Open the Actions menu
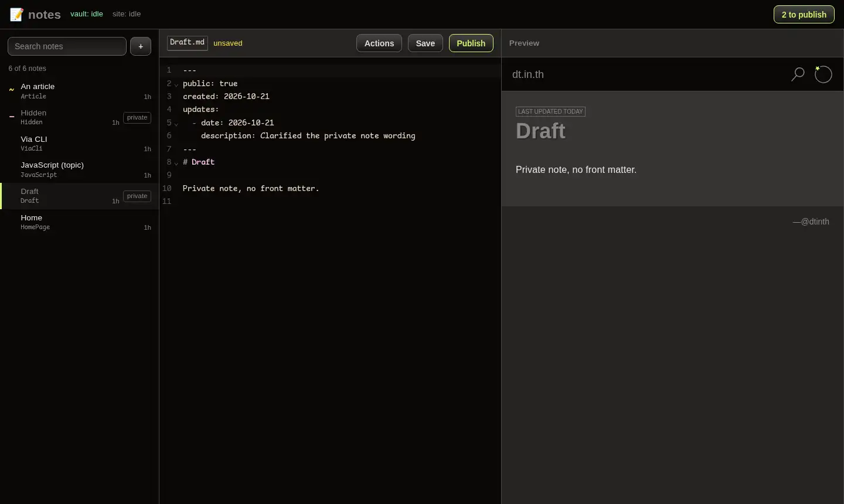 coord(379,43)
